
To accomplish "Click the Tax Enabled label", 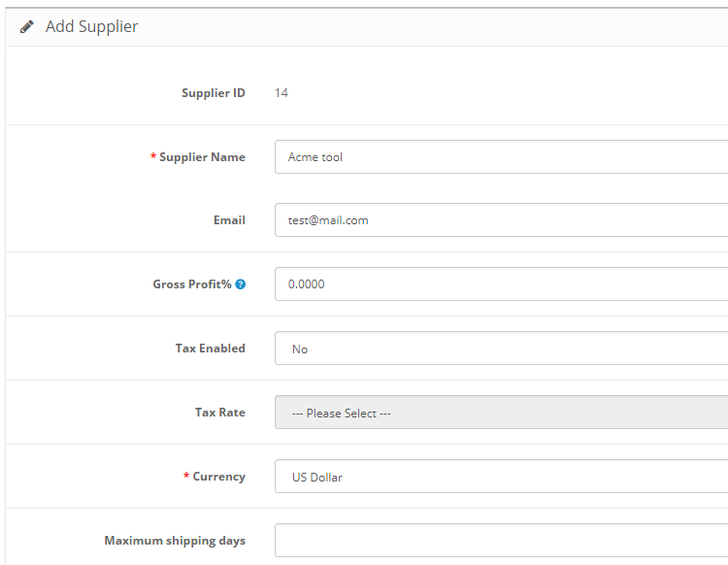I will click(210, 349).
